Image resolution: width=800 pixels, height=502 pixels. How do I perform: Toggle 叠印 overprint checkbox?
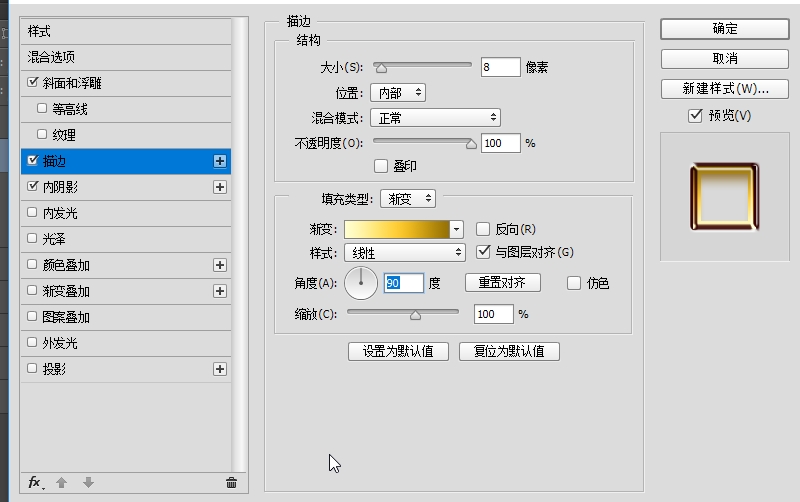click(x=381, y=166)
